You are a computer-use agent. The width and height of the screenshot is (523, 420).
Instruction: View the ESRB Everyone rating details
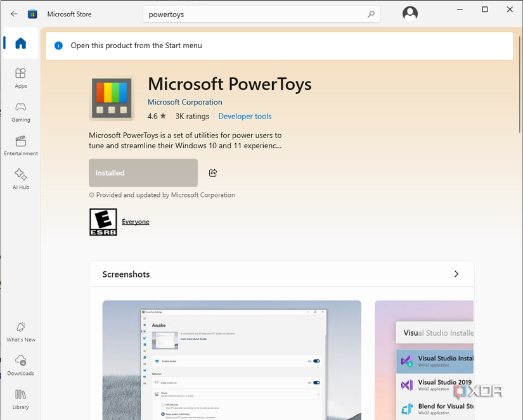(x=135, y=222)
